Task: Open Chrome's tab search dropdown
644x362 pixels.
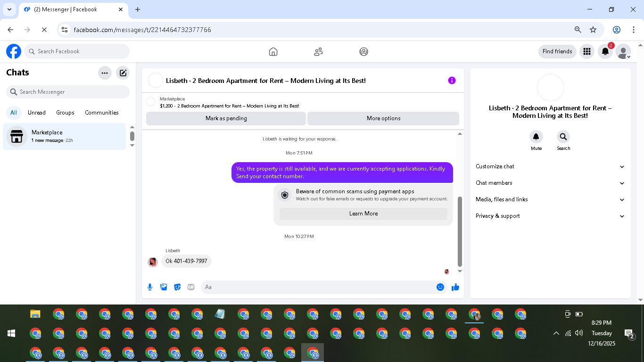Action: click(x=9, y=9)
